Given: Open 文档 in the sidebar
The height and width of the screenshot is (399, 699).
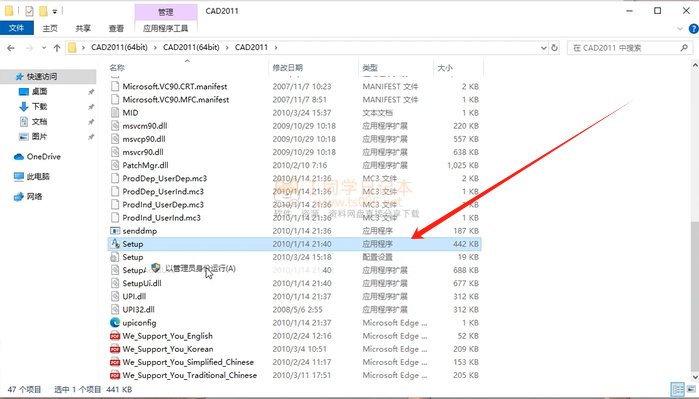Looking at the screenshot, I should click(39, 121).
